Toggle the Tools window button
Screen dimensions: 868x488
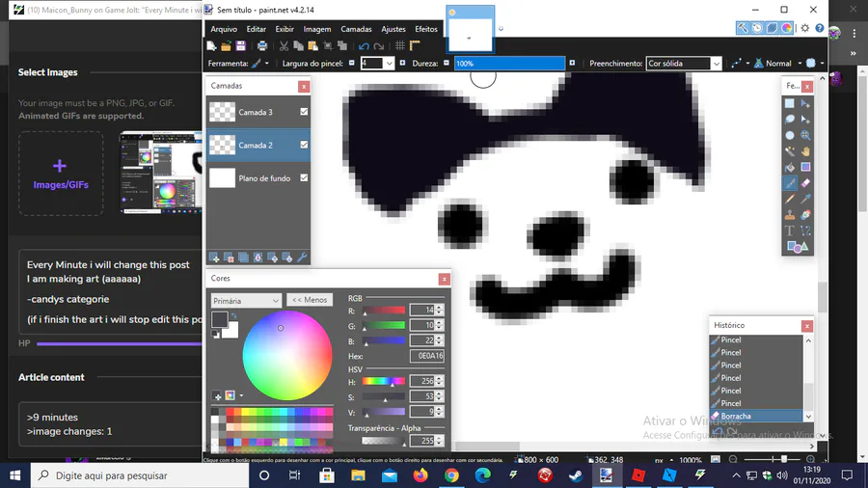(743, 28)
